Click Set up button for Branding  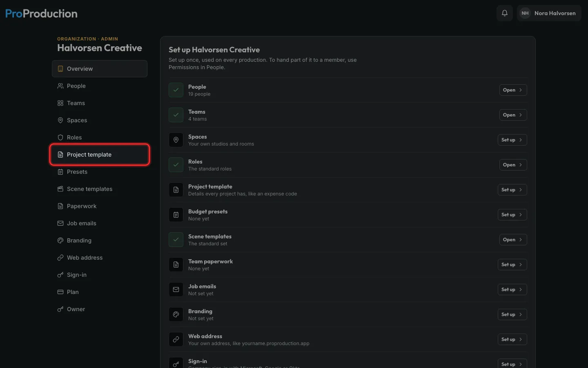(x=512, y=314)
